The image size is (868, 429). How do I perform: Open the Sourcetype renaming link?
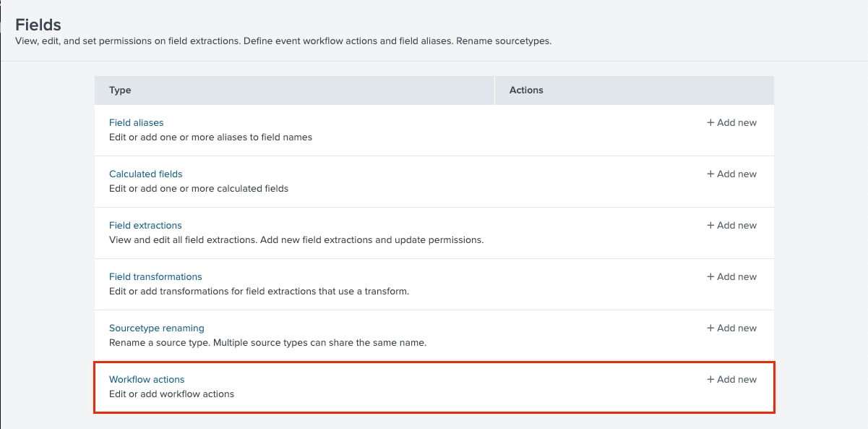tap(157, 328)
